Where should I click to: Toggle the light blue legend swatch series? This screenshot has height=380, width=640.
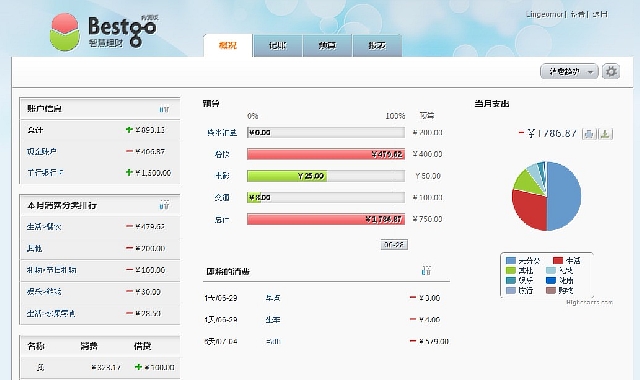[x=551, y=270]
